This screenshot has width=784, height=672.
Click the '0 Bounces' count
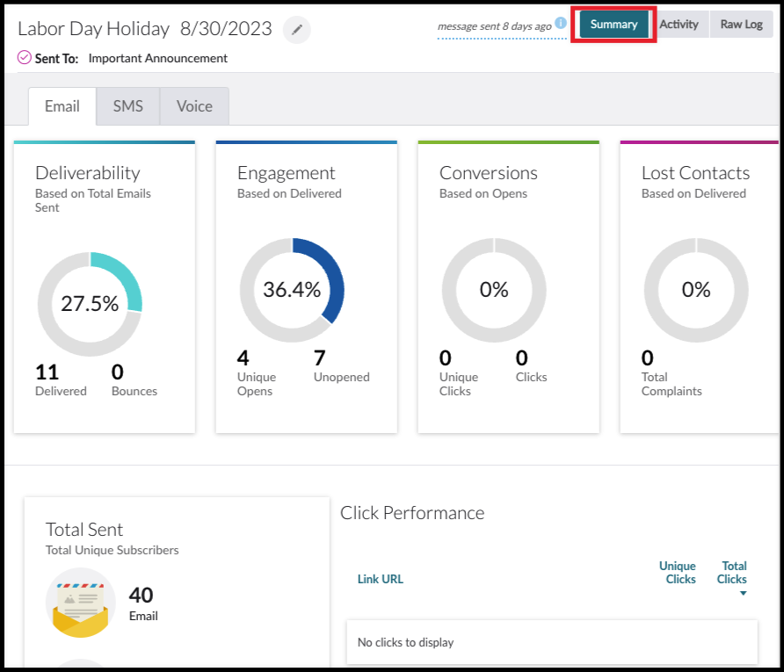[x=134, y=379]
